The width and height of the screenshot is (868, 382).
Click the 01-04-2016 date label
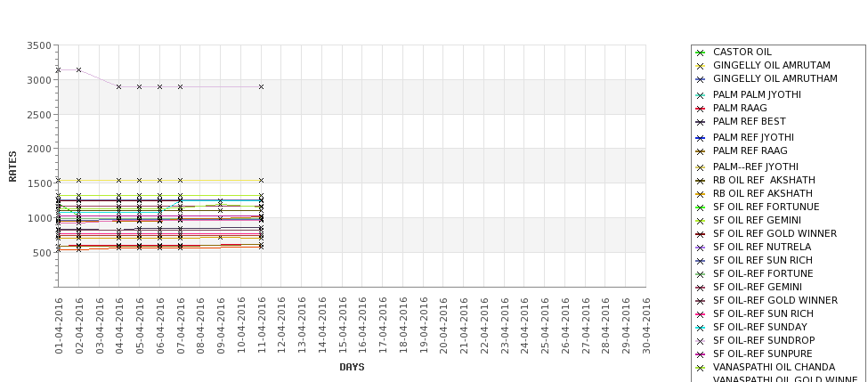click(x=59, y=326)
